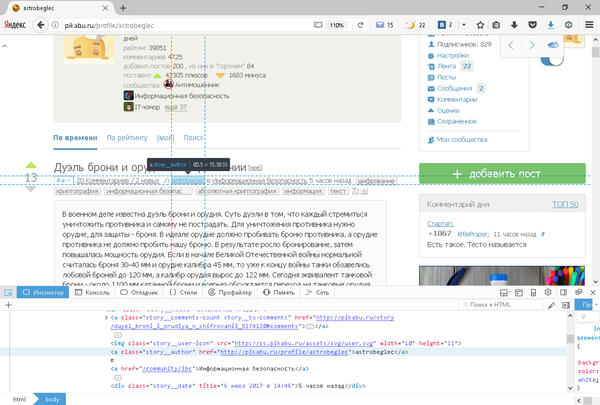600x405 pixels.
Task: Click the element picker icon in devtools
Action: coord(8,293)
